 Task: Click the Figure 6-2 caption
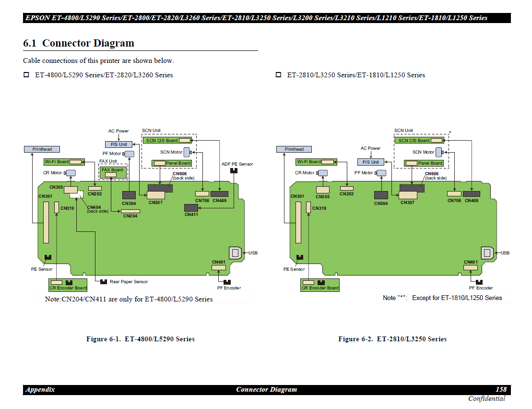tap(392, 339)
